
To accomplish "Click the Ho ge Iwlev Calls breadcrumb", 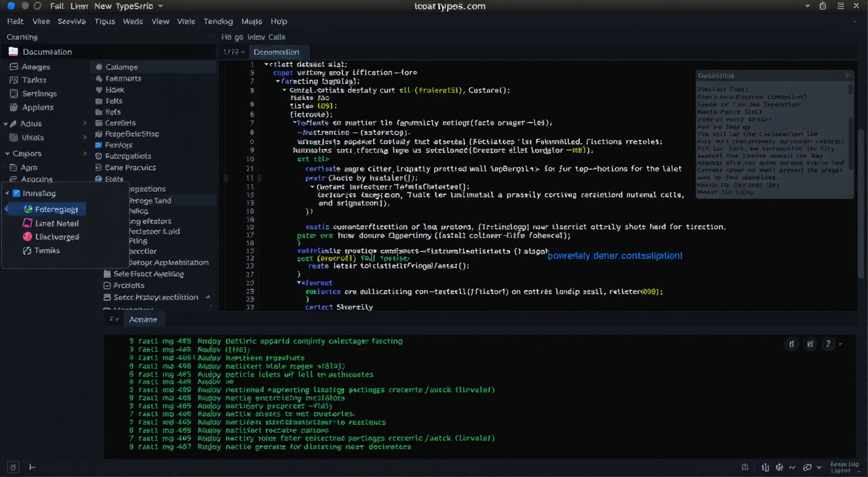I will (254, 37).
